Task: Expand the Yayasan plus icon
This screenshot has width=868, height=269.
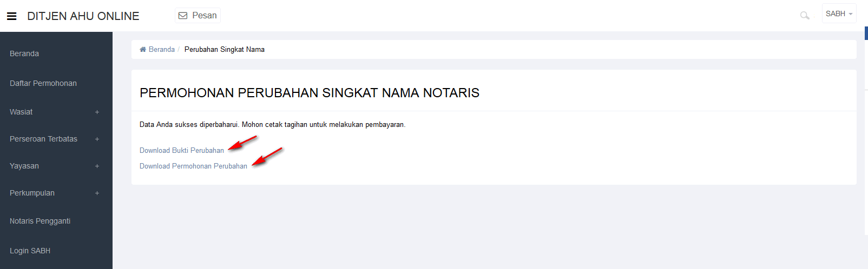Action: coord(97,166)
